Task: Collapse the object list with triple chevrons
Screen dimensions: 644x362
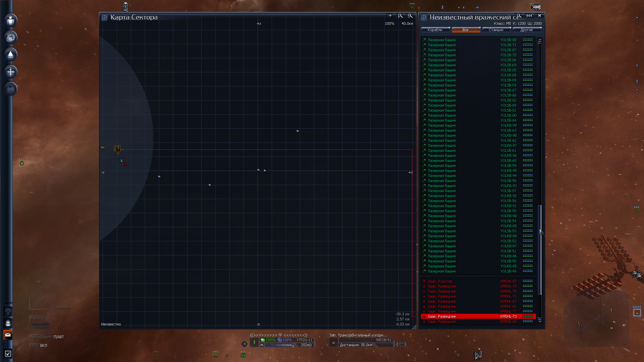Action: (x=529, y=16)
